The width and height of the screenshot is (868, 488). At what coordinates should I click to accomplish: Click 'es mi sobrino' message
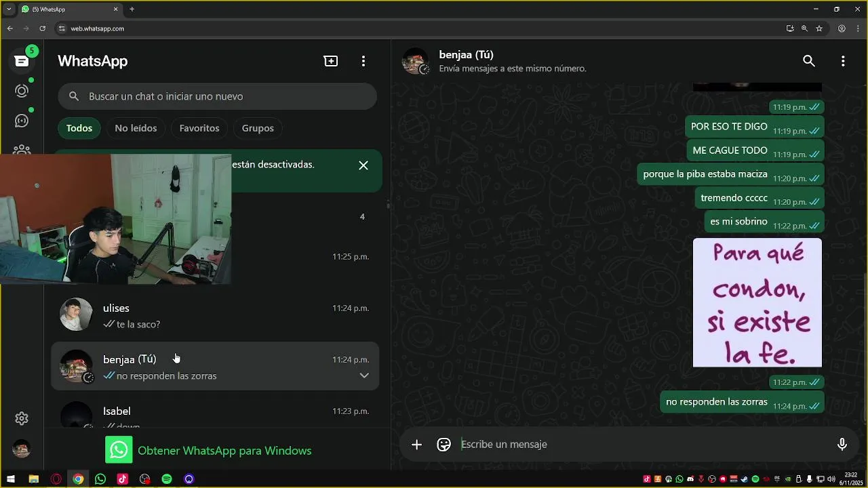[x=764, y=222]
